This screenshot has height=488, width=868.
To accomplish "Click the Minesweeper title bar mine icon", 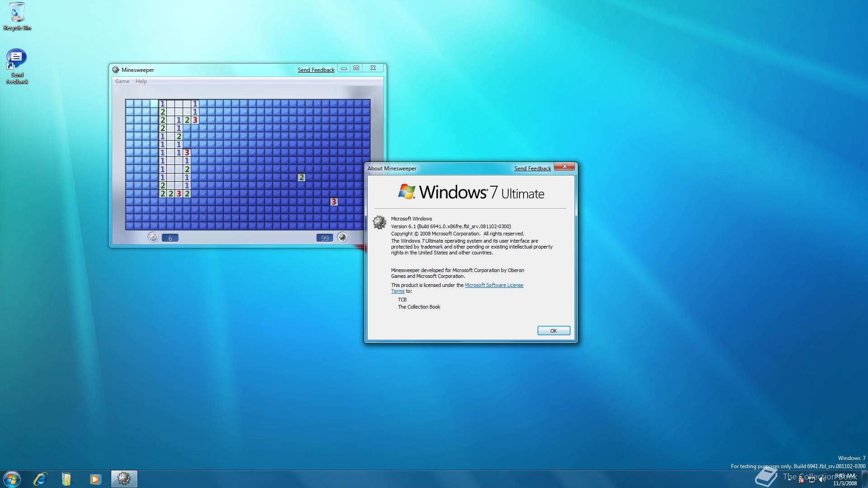I will tap(116, 70).
